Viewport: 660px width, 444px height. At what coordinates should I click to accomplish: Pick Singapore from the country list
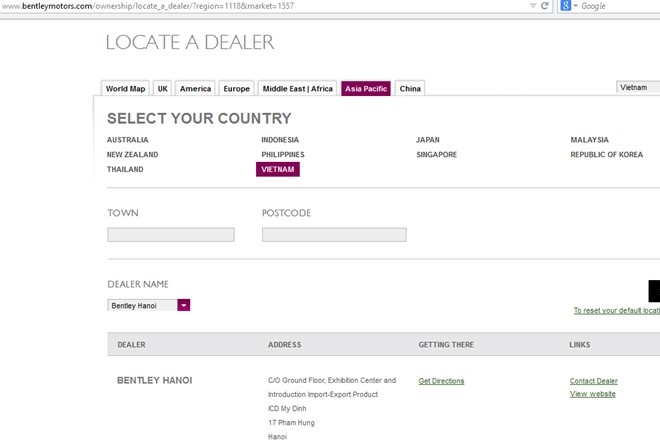coord(436,155)
